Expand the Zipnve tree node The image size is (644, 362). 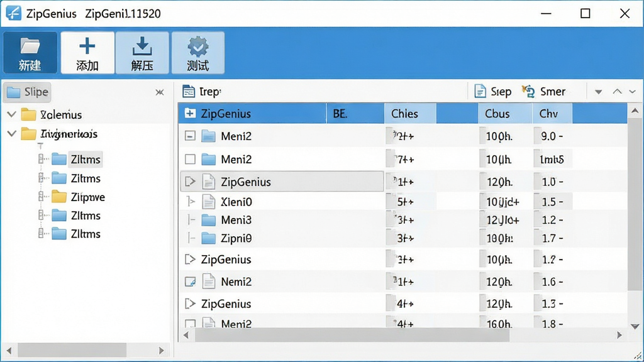[x=41, y=197]
